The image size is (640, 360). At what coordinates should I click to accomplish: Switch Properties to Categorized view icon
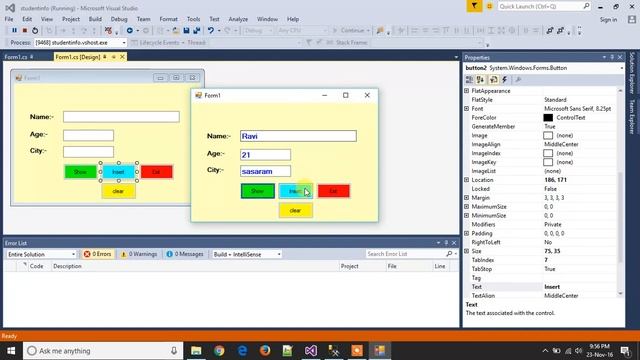[x=469, y=80]
